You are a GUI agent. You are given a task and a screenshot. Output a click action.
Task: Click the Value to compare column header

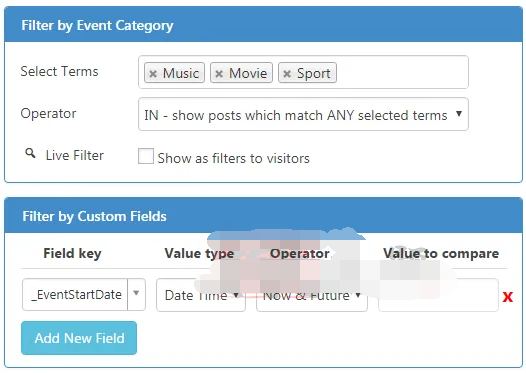[441, 253]
